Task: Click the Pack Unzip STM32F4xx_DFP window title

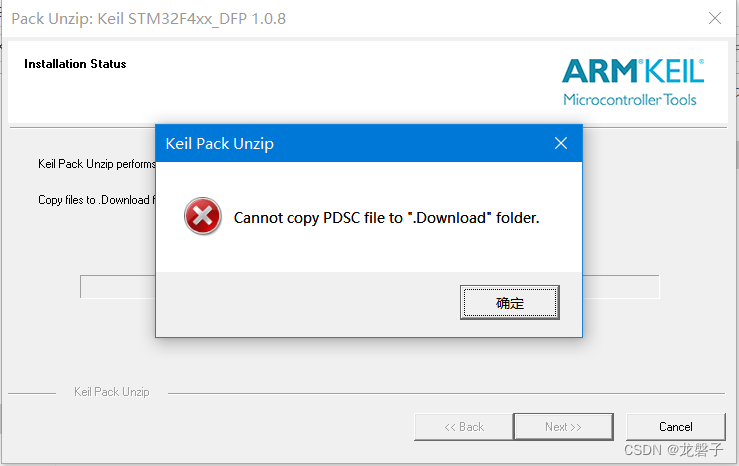Action: click(x=148, y=19)
